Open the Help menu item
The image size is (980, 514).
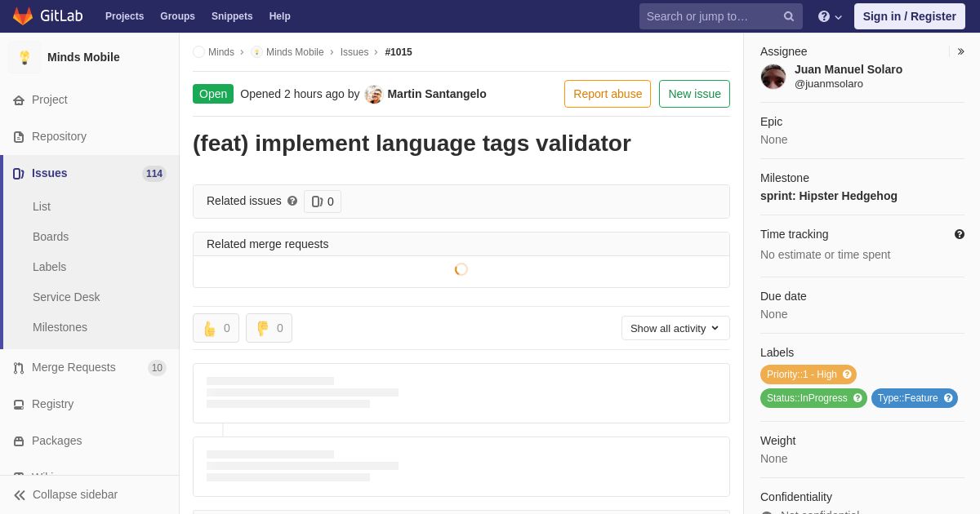pos(280,16)
